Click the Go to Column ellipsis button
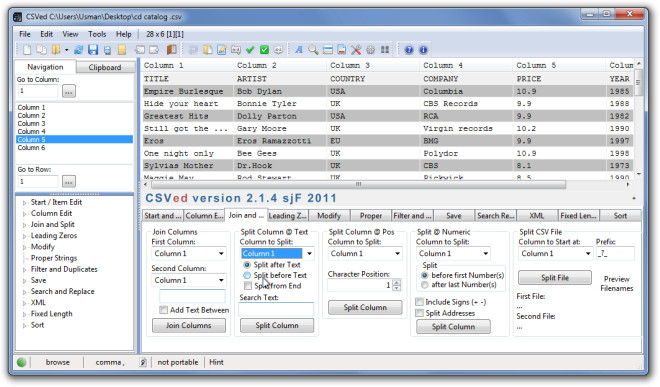Viewport: 660px width, 387px height. click(x=69, y=91)
